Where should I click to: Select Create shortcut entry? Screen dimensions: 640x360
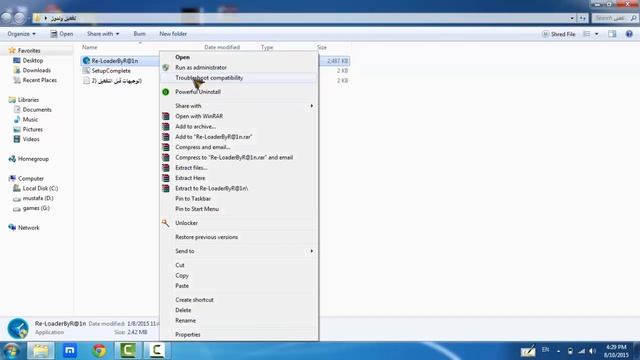[194, 300]
